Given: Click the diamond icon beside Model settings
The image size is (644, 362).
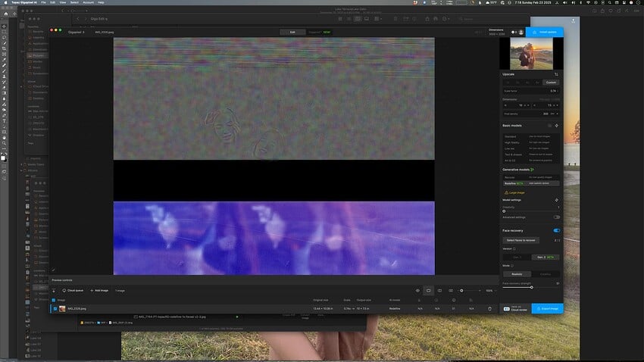Looking at the screenshot, I should (557, 200).
